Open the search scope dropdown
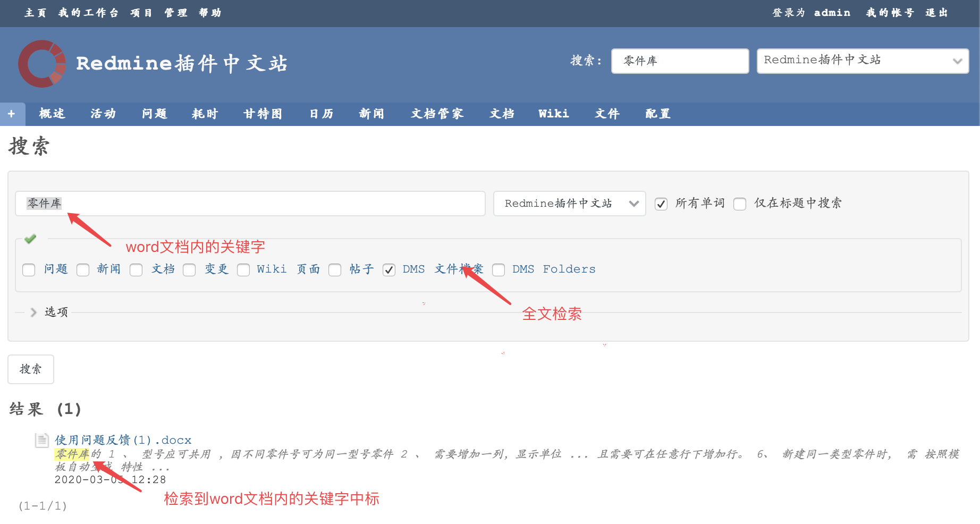 [570, 204]
